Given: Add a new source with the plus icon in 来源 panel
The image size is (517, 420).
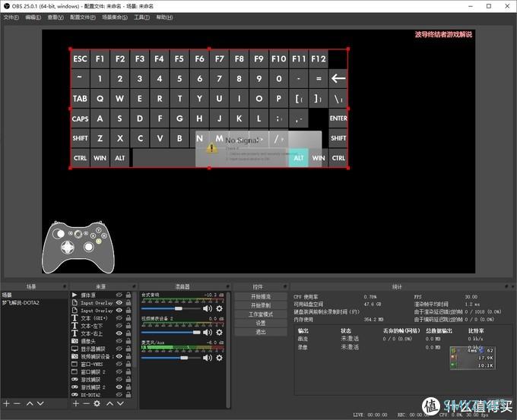Looking at the screenshot, I should [76, 403].
